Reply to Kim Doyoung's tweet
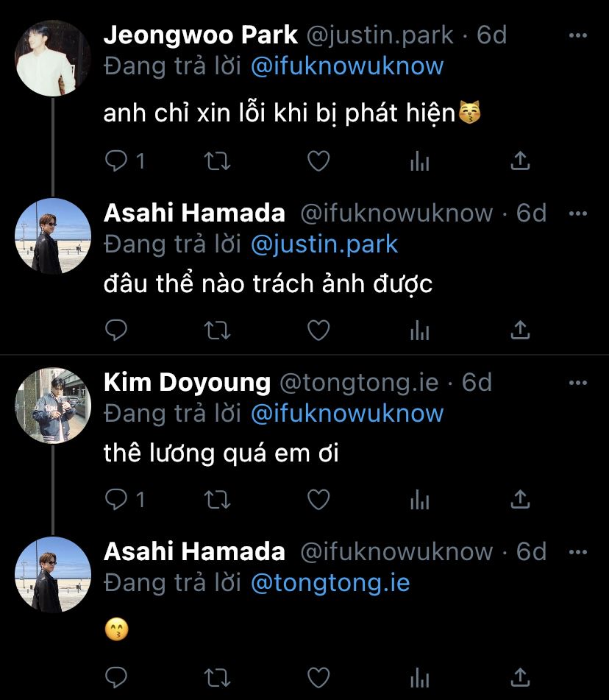This screenshot has height=700, width=609. pyautogui.click(x=117, y=500)
